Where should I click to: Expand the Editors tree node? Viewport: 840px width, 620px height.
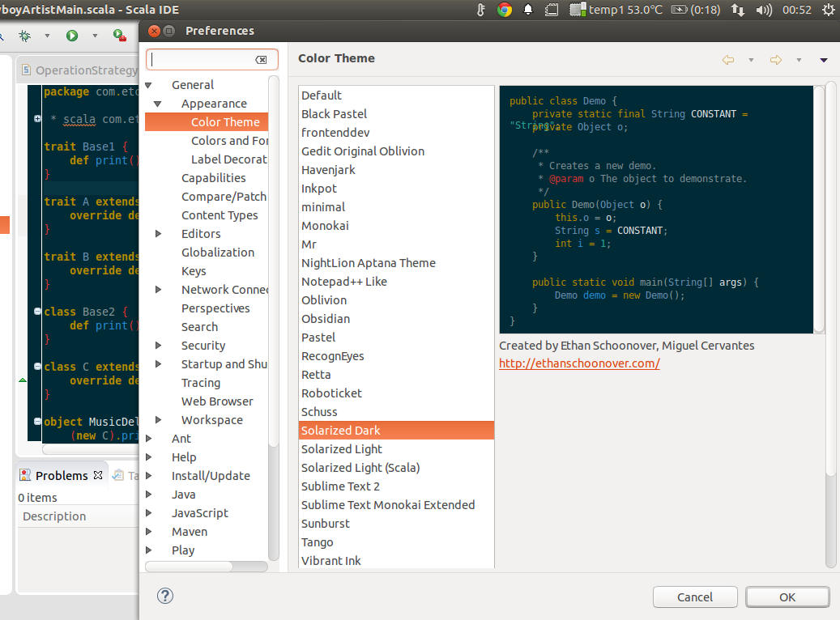click(x=158, y=233)
